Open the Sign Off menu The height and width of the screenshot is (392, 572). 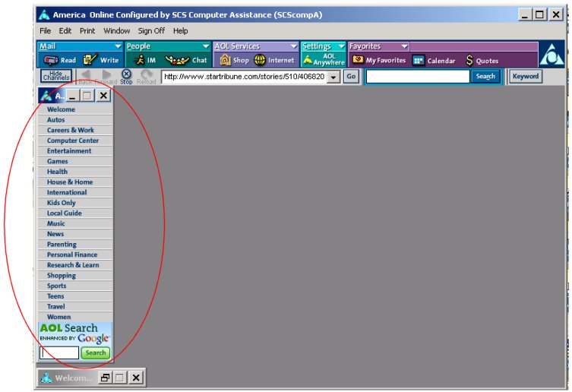[x=151, y=31]
